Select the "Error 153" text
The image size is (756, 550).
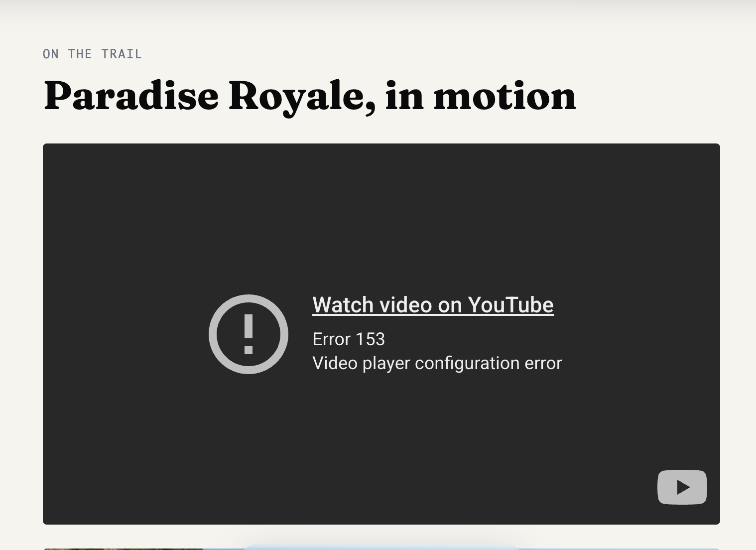[x=349, y=339]
